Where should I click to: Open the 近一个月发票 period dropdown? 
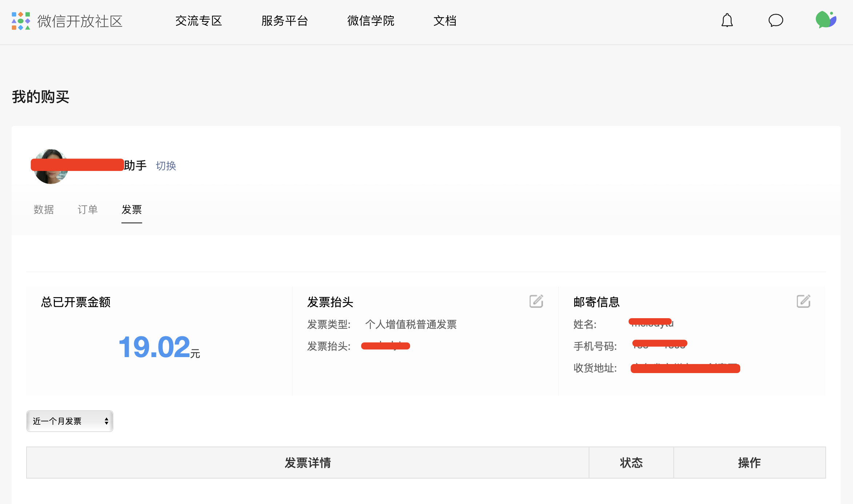point(70,421)
